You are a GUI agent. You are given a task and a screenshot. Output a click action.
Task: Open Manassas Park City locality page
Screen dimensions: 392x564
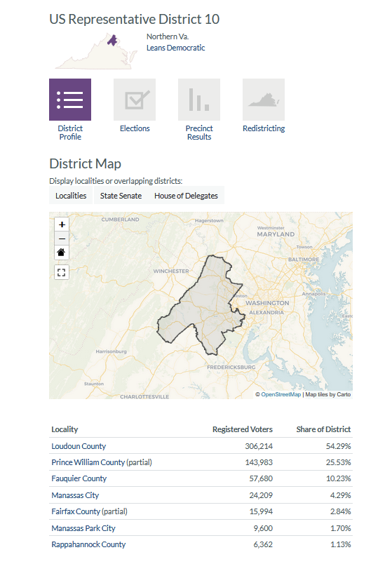[83, 528]
